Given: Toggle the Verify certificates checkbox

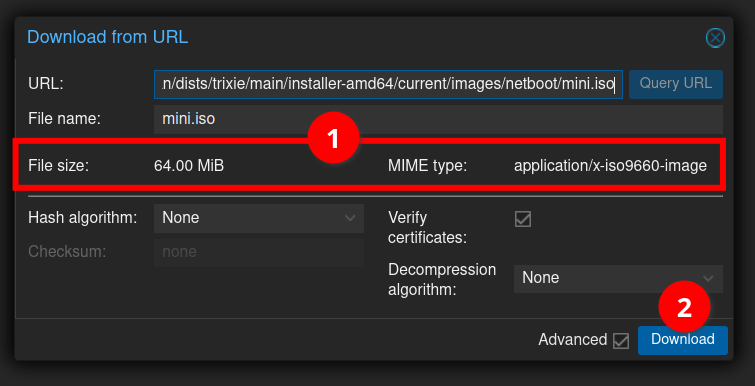Looking at the screenshot, I should click(523, 219).
